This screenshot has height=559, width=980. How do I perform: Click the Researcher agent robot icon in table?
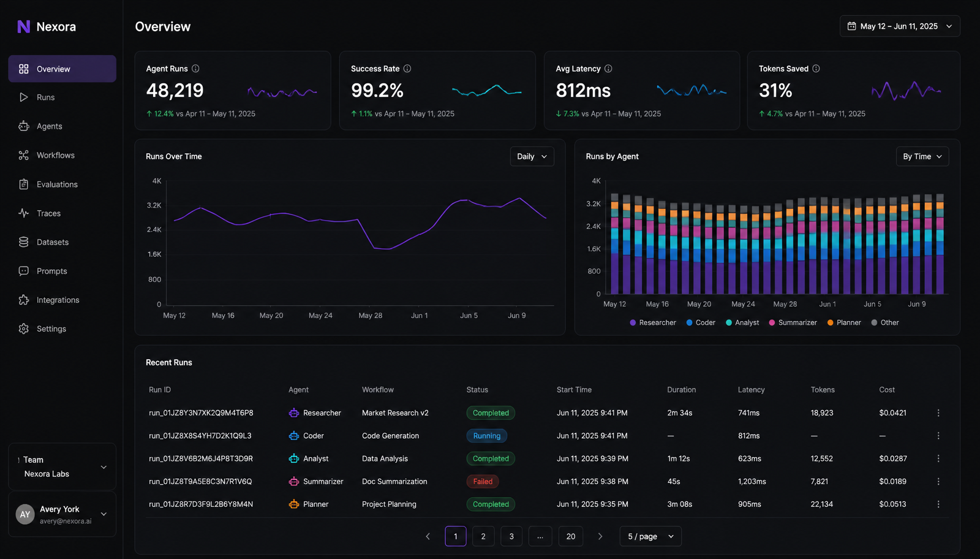(294, 413)
